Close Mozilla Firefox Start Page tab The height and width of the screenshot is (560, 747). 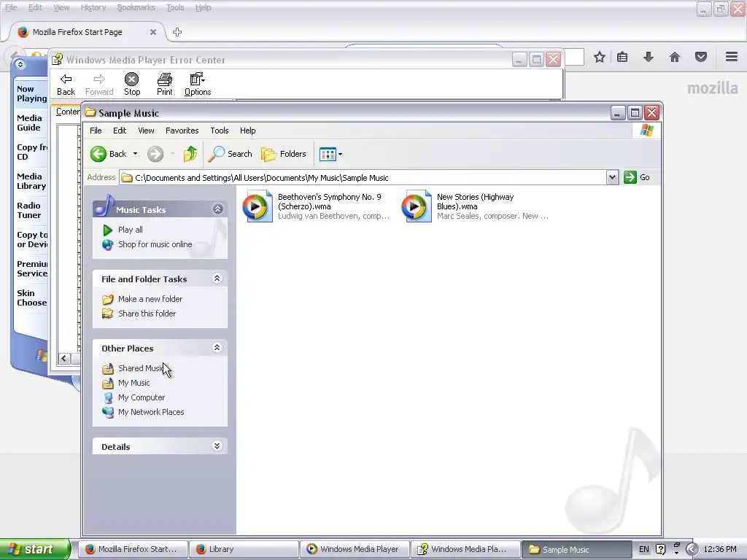153,32
